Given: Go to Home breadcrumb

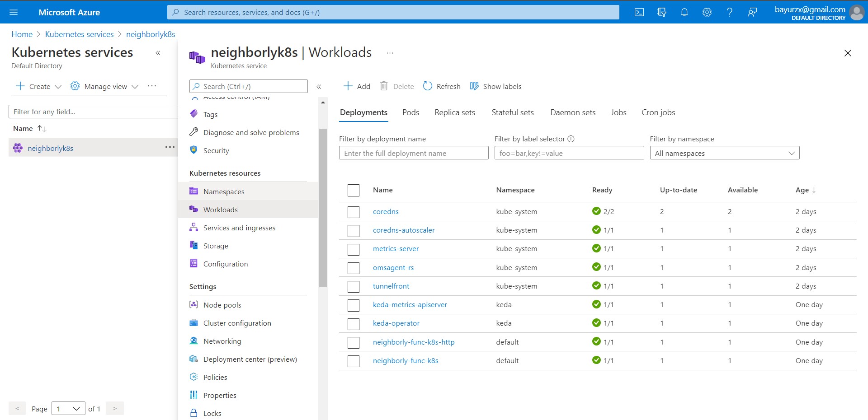Looking at the screenshot, I should [x=22, y=34].
